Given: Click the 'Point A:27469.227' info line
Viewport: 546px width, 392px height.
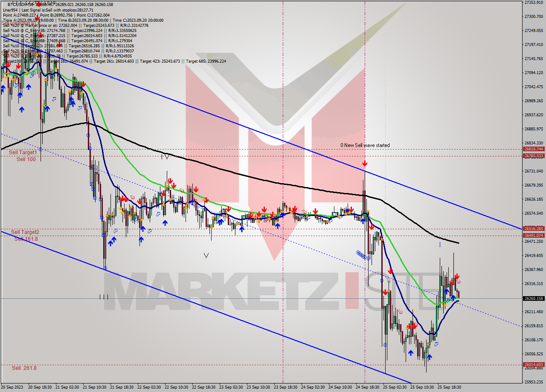Looking at the screenshot, I should pos(20,15).
